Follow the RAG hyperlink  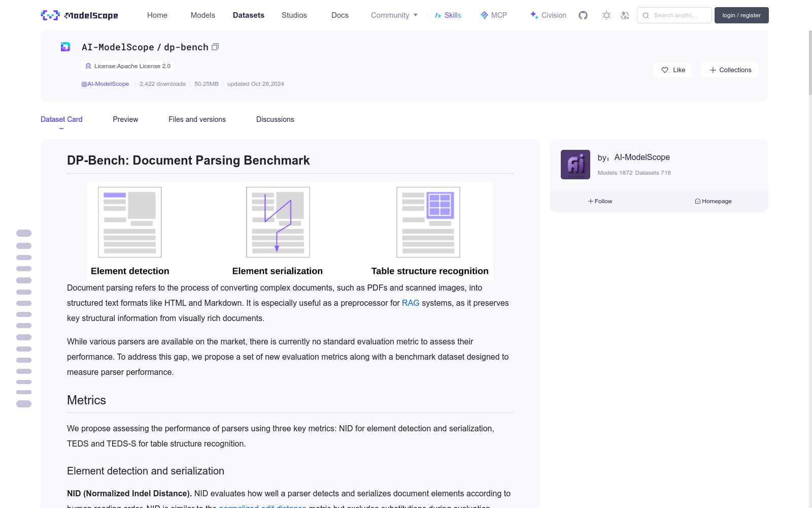(411, 303)
